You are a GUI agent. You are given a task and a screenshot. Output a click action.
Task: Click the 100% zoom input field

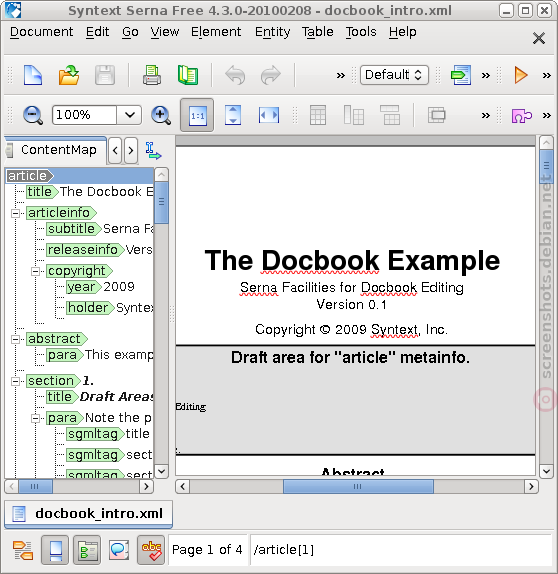[x=85, y=115]
